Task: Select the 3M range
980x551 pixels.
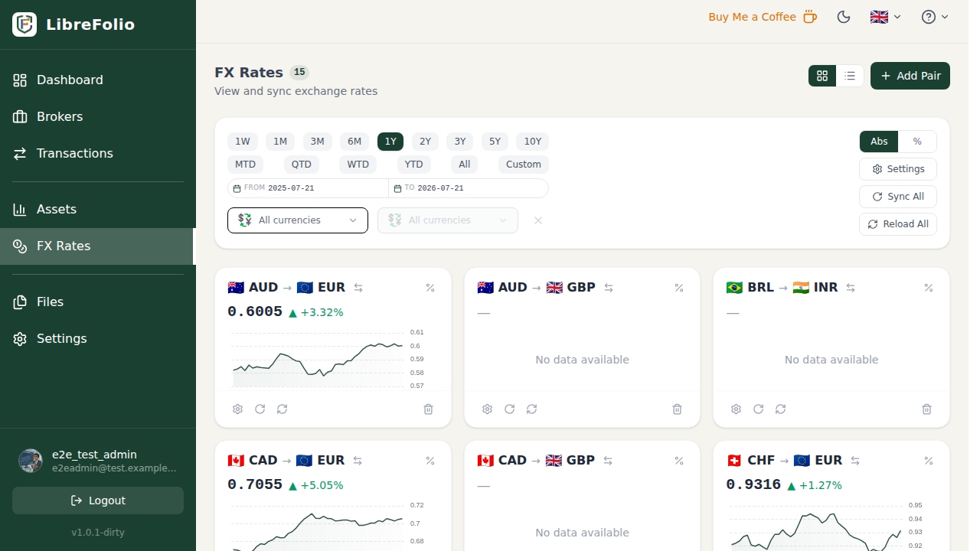Action: click(317, 142)
